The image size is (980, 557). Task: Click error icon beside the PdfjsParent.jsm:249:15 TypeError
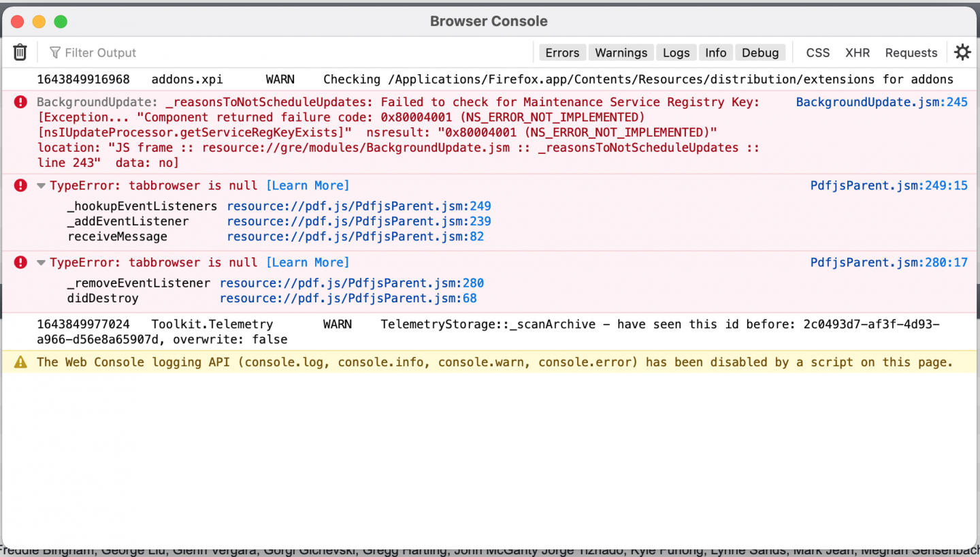(x=21, y=185)
